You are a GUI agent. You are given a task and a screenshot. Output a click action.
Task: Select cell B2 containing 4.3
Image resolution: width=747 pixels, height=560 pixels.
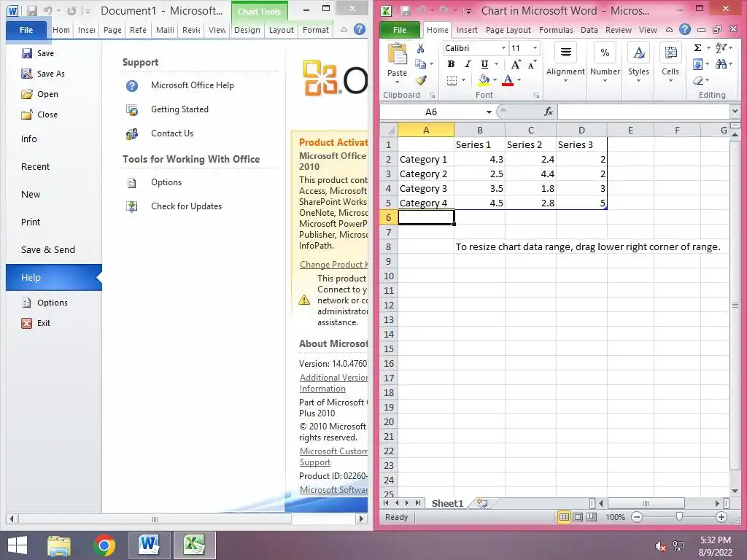click(479, 160)
